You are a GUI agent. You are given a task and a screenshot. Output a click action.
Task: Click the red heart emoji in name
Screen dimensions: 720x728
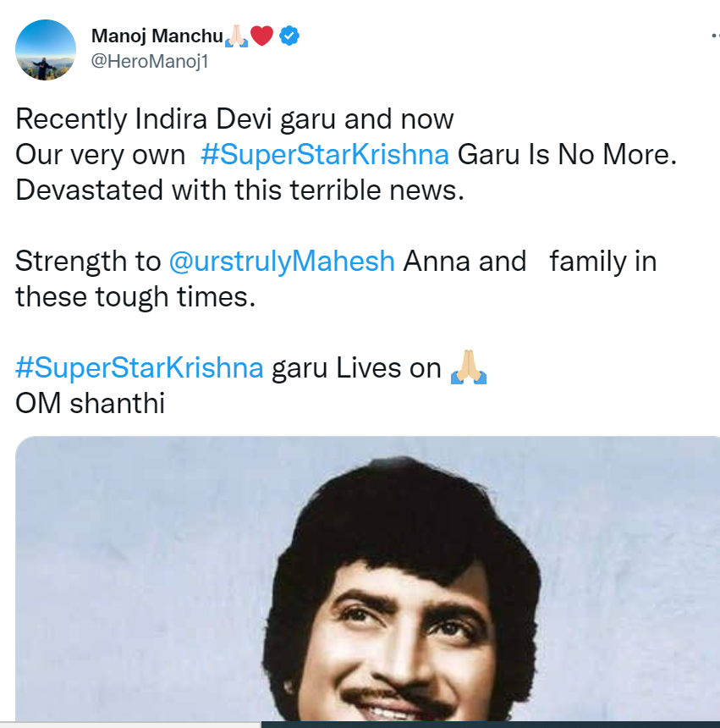tap(261, 36)
